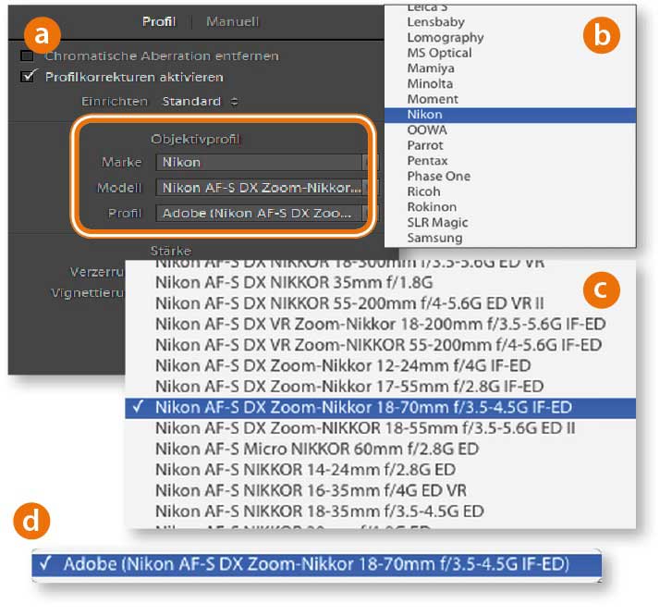The image size is (672, 616).
Task: Uncheck Profilkorrekturen aktivieren checkbox
Action: pyautogui.click(x=29, y=77)
